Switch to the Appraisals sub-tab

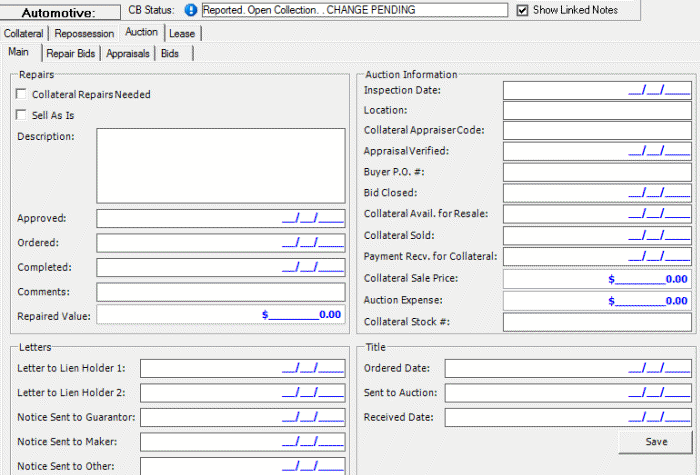click(128, 54)
